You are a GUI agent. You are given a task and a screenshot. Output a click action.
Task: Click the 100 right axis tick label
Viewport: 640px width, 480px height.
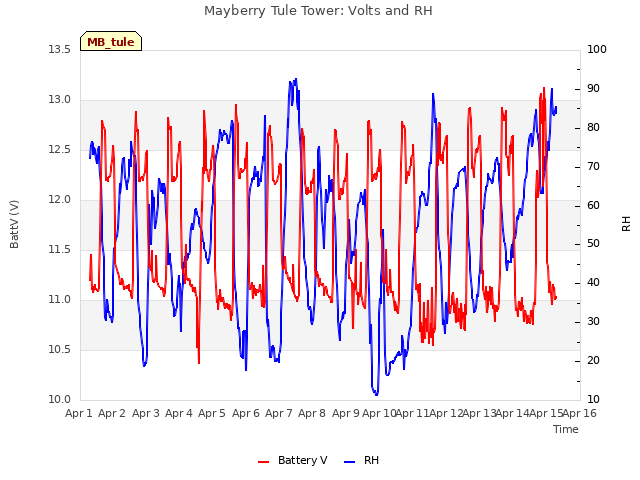click(x=597, y=50)
